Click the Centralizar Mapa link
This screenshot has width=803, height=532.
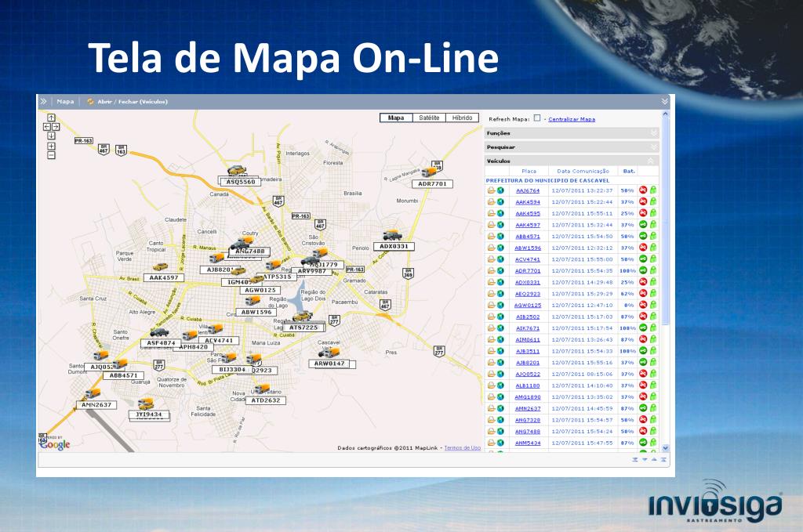coord(572,119)
